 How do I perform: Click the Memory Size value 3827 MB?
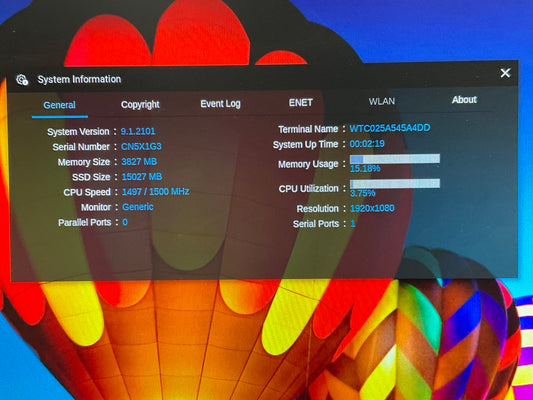(x=139, y=161)
